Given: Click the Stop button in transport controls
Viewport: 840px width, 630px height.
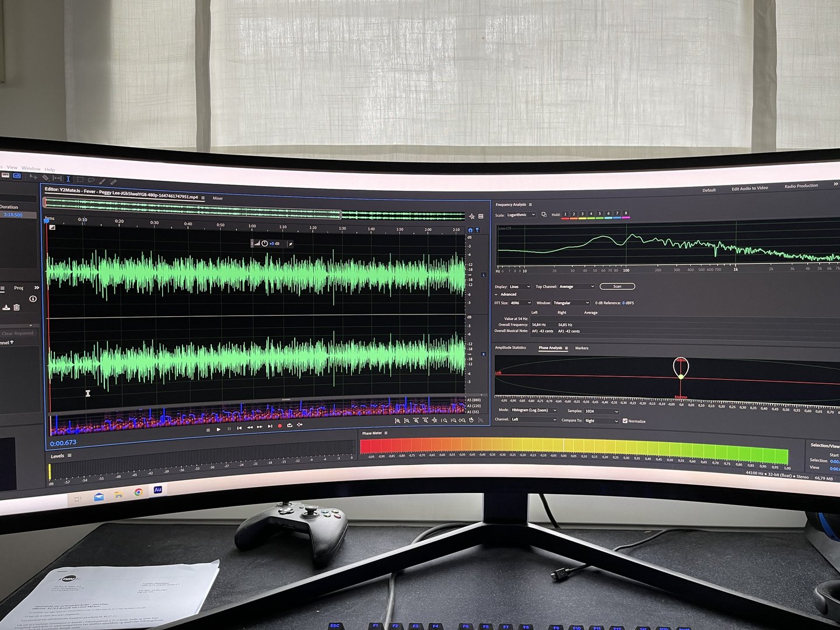Looking at the screenshot, I should coord(208,430).
